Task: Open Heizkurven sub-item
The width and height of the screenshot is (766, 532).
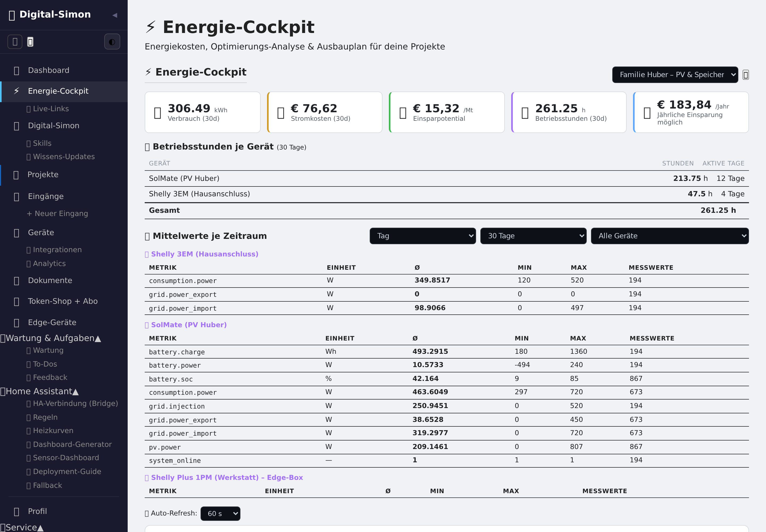Action: click(x=50, y=431)
